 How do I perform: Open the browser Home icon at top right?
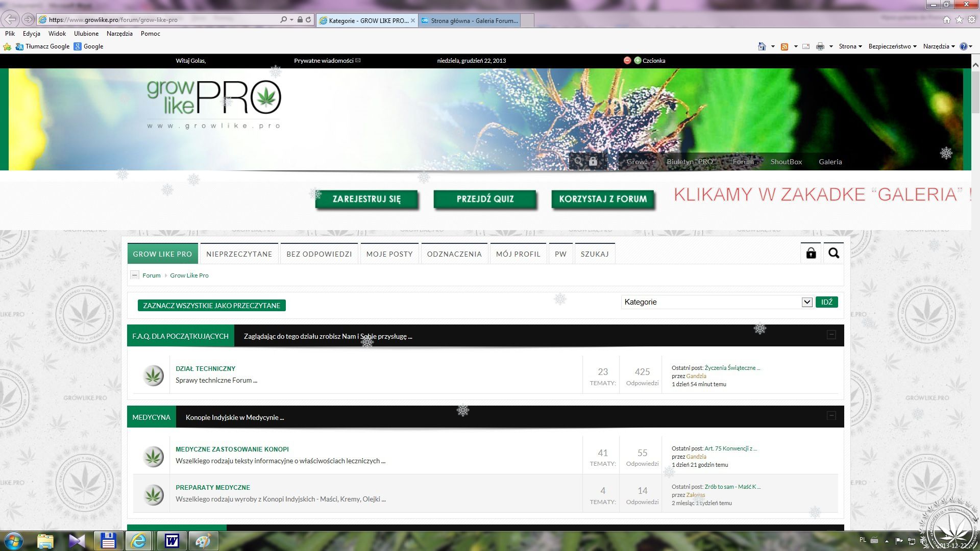947,19
